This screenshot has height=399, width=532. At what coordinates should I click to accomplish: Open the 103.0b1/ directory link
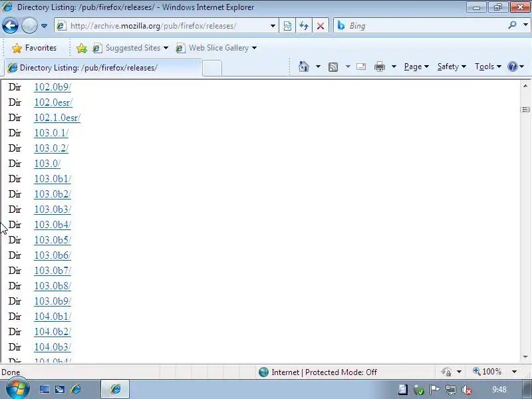(x=53, y=179)
